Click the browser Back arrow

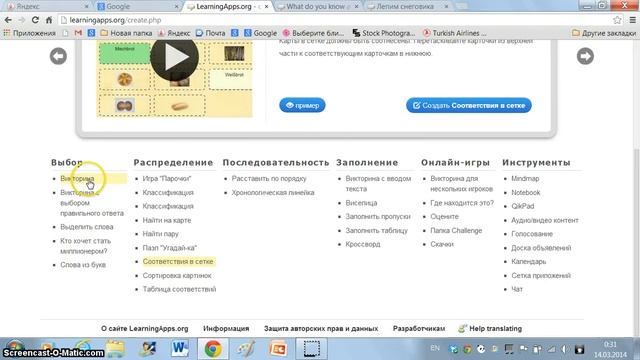8,20
